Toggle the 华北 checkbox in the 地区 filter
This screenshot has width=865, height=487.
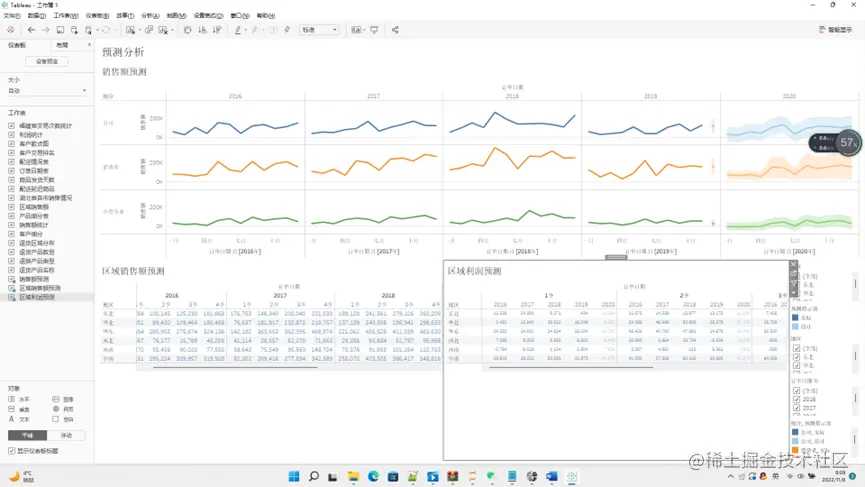click(796, 365)
